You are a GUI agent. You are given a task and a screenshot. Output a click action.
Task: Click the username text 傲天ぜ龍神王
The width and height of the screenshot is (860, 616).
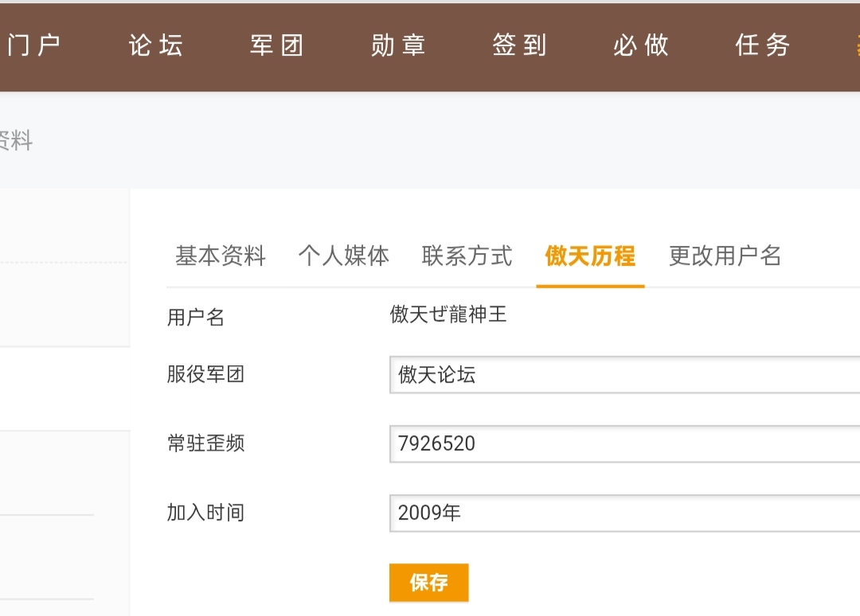coord(448,315)
